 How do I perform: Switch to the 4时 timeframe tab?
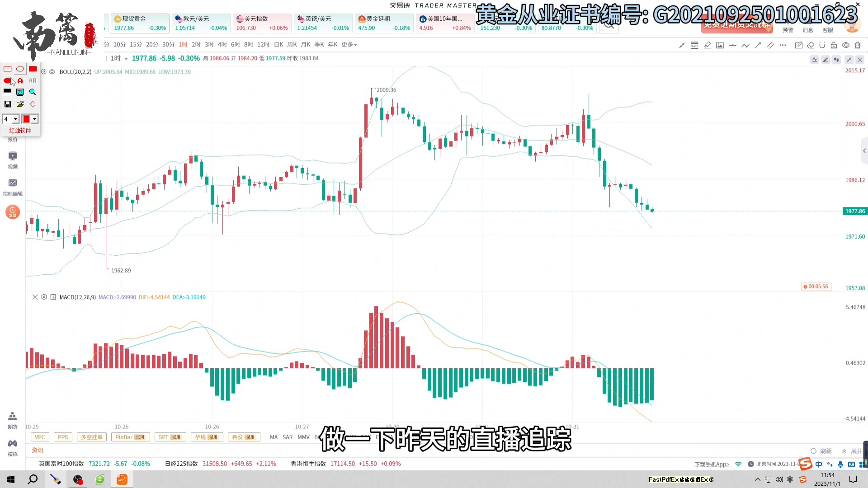click(x=222, y=45)
